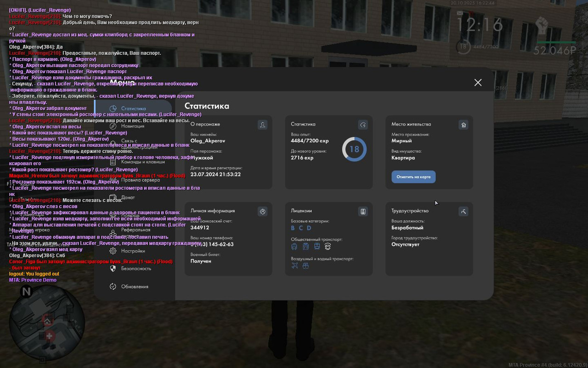Image resolution: width=588 pixels, height=368 pixels.
Task: Click the job title Безработный
Action: [x=407, y=228]
